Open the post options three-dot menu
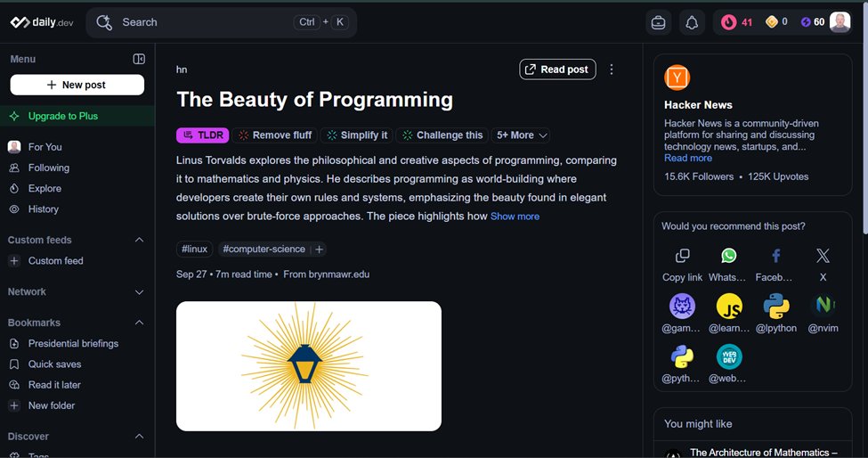Viewport: 868px width, 458px height. (x=611, y=70)
